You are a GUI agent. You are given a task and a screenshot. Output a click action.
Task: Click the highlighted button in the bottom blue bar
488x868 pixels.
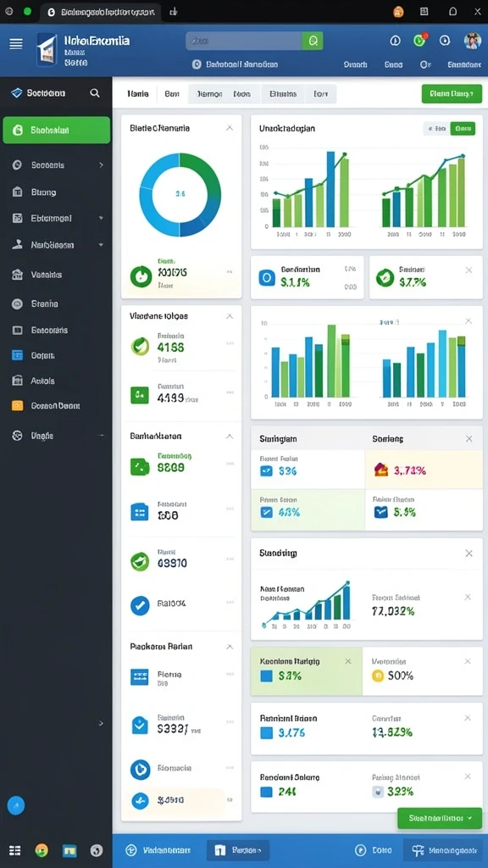pos(237,849)
